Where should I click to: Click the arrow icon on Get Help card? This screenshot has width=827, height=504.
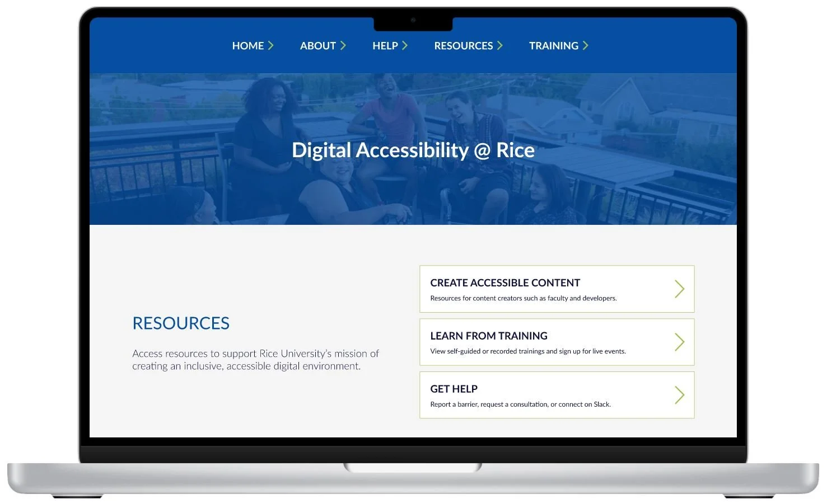[x=680, y=395]
